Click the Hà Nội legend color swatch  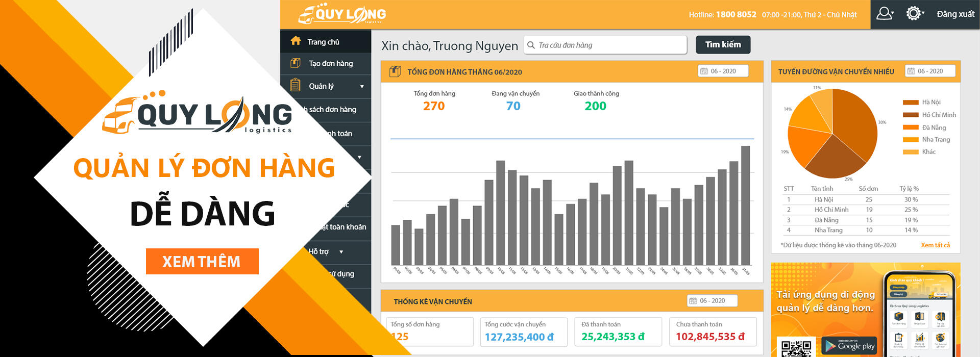pyautogui.click(x=911, y=103)
